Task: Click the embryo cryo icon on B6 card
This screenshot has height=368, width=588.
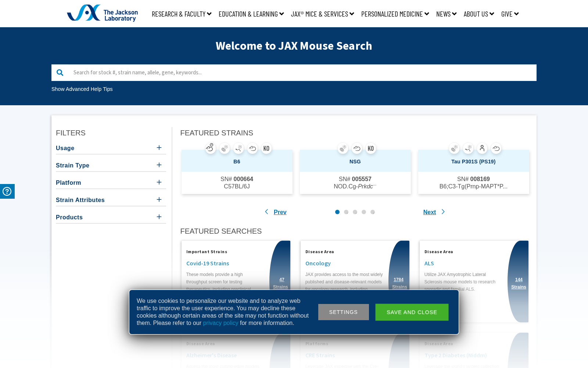Action: pyautogui.click(x=225, y=148)
